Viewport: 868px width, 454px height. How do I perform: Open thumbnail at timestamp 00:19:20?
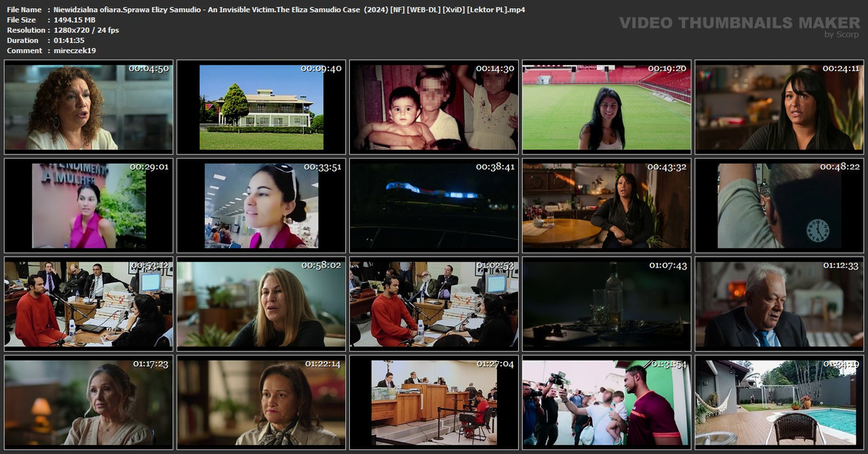pyautogui.click(x=606, y=107)
